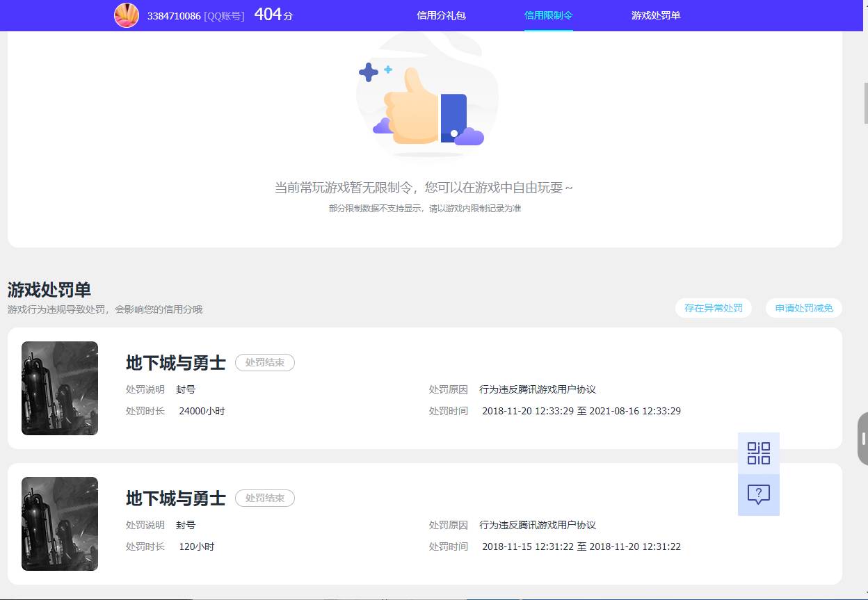This screenshot has width=868, height=600.
Task: Expand the gray side panel handle
Action: 862,437
